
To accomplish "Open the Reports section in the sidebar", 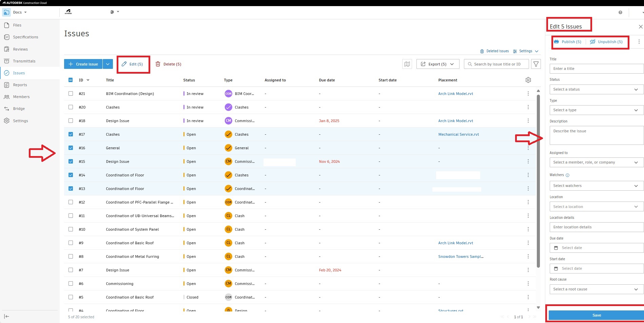I will pos(20,84).
